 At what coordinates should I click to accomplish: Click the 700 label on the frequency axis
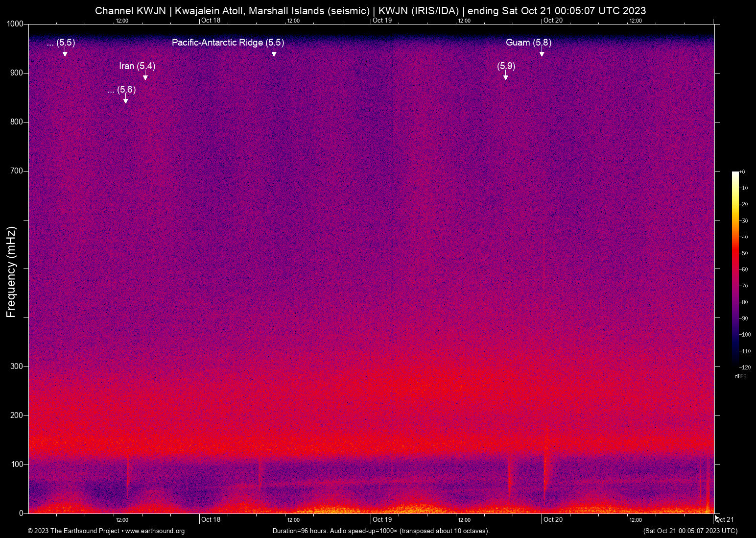coord(17,171)
